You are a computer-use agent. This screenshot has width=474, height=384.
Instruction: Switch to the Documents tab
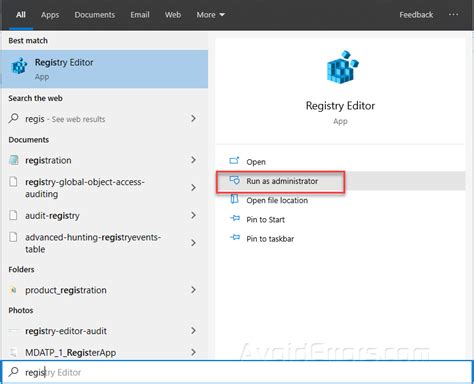[x=95, y=15]
